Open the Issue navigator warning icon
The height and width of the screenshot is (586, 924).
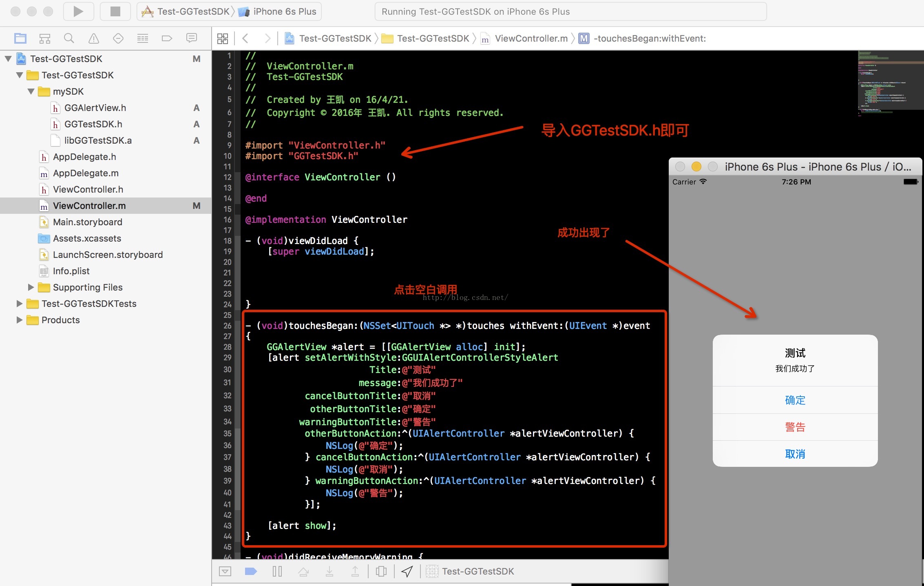(94, 38)
